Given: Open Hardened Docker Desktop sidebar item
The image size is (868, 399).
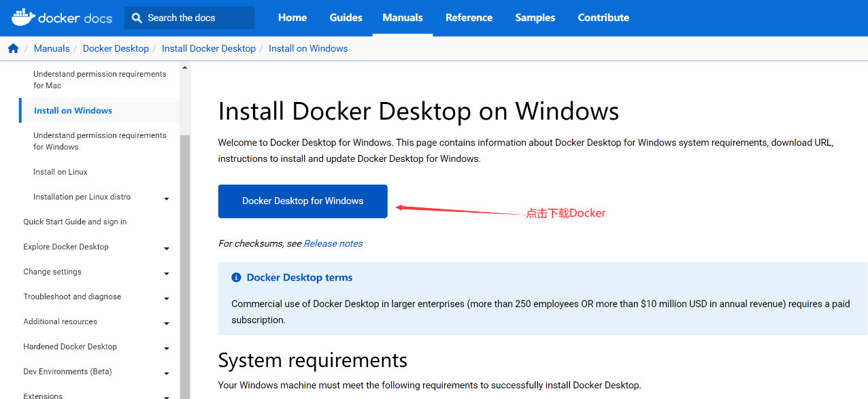Looking at the screenshot, I should (x=70, y=347).
